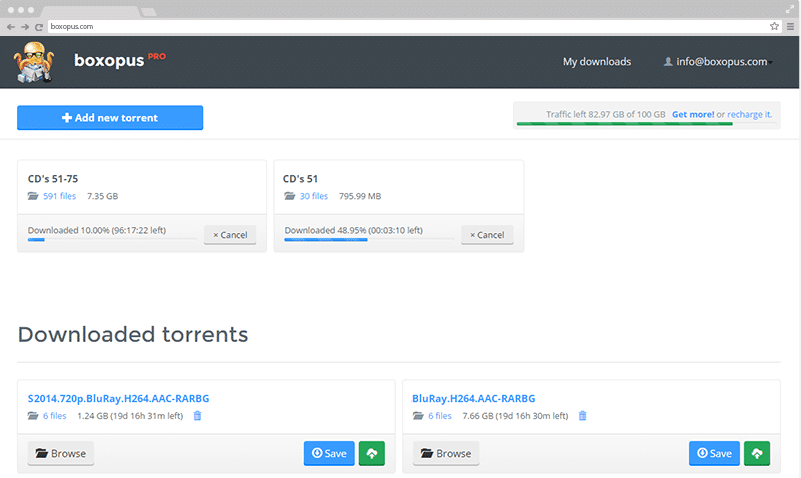
Task: Reload the page with browser refresh icon
Action: [x=38, y=26]
